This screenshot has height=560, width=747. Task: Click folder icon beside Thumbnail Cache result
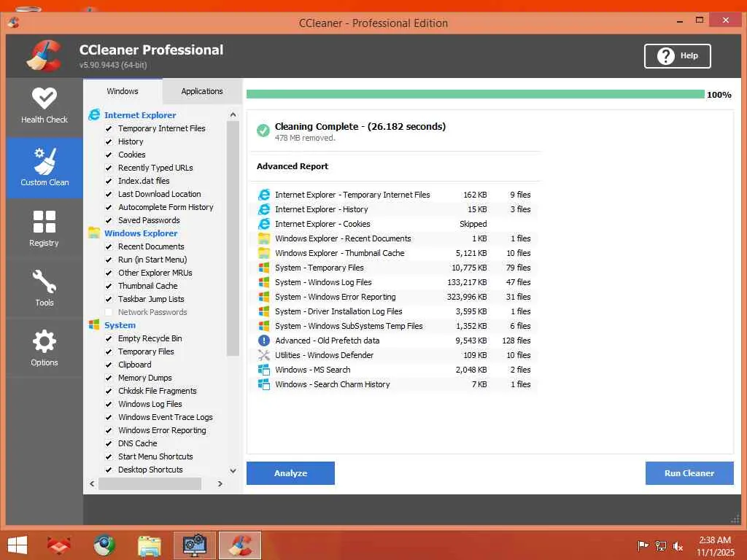[264, 253]
